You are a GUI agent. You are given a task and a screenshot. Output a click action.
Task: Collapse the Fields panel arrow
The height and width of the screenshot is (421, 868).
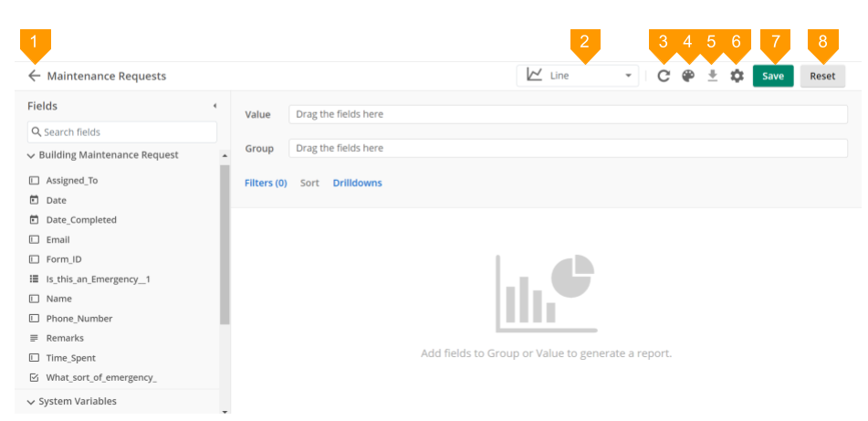coord(214,106)
